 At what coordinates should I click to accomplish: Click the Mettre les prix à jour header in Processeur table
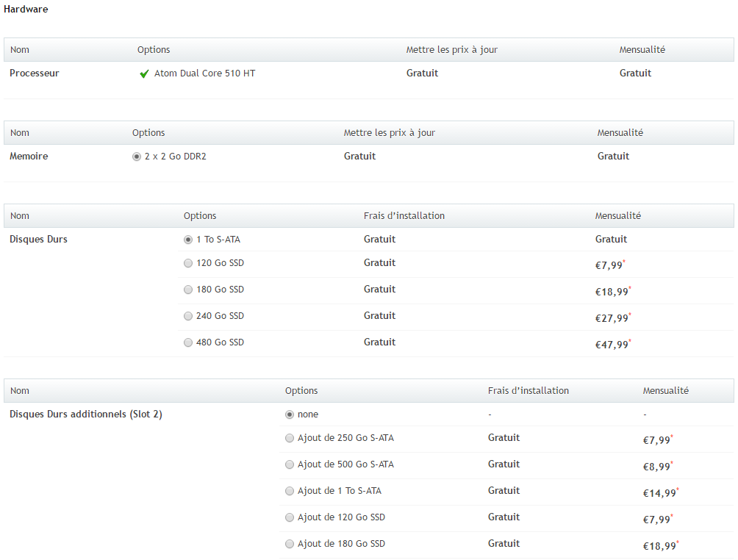coord(452,50)
